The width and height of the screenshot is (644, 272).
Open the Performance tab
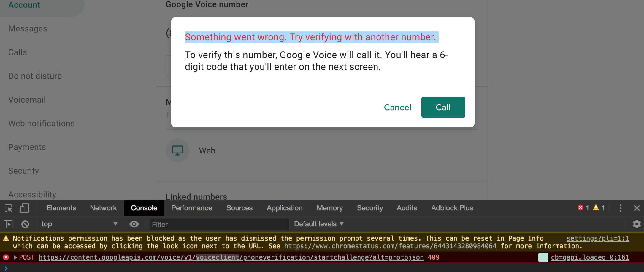pyautogui.click(x=191, y=208)
